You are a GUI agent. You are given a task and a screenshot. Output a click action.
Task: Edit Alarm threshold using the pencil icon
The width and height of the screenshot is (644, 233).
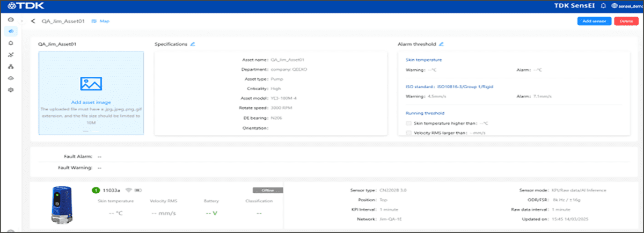pyautogui.click(x=442, y=44)
